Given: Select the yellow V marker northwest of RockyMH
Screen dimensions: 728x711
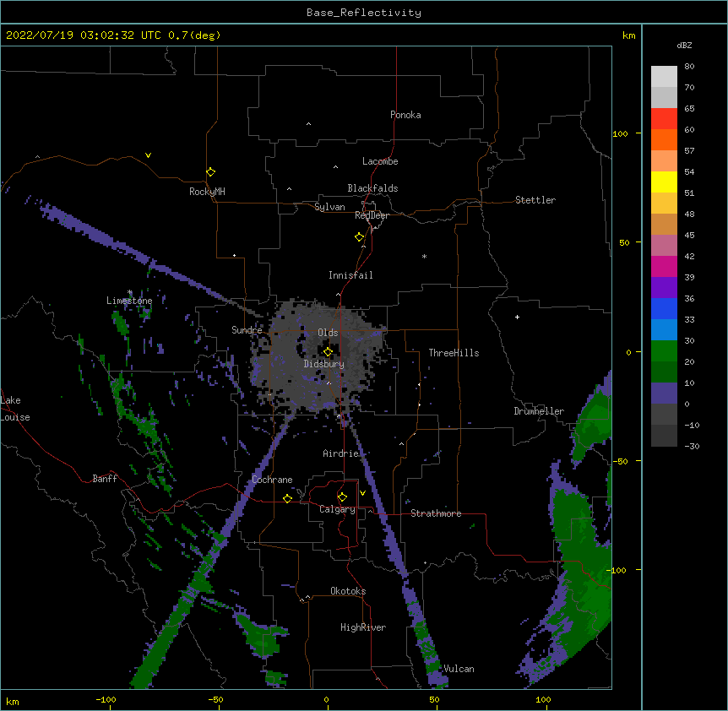Looking at the screenshot, I should pyautogui.click(x=148, y=155).
